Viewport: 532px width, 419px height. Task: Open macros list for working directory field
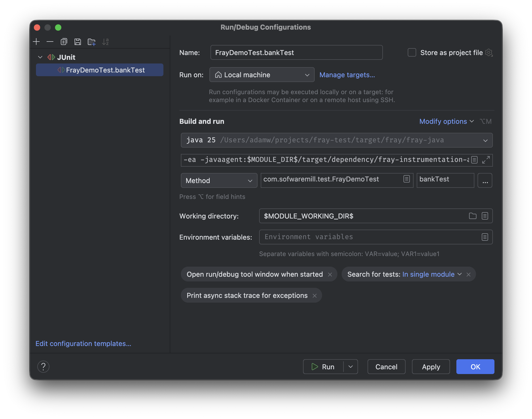point(485,216)
